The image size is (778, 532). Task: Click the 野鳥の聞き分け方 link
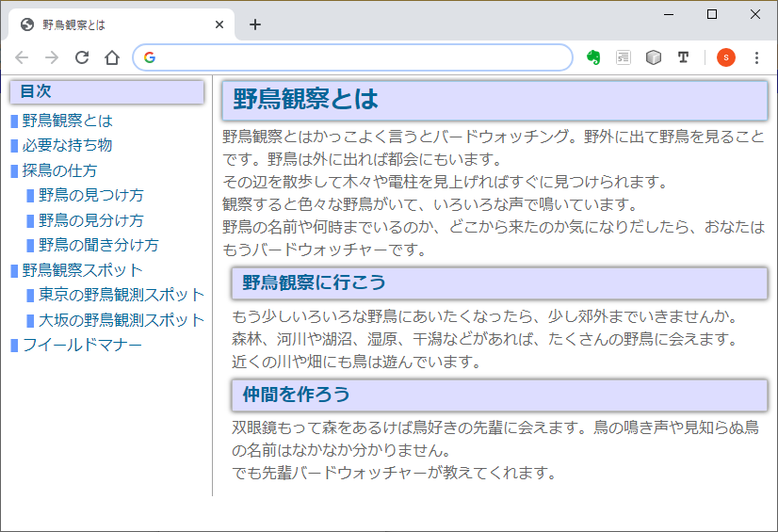click(x=98, y=245)
